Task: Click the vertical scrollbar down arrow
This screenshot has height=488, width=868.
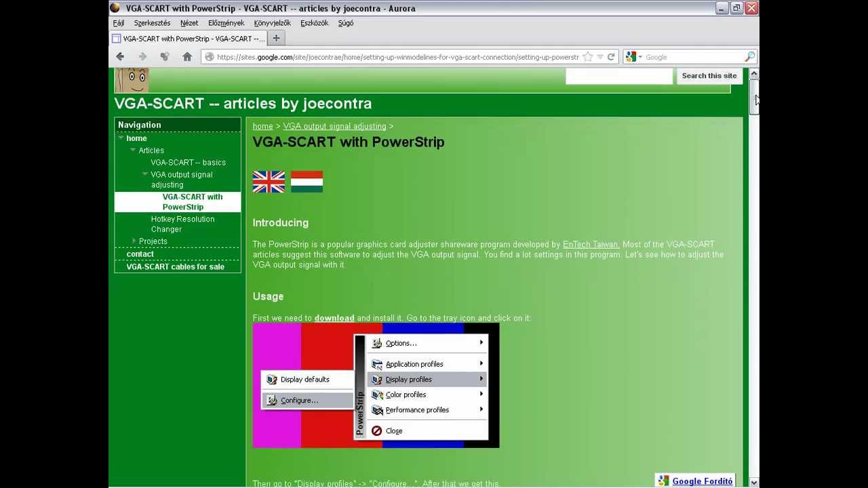Action: coord(753,482)
